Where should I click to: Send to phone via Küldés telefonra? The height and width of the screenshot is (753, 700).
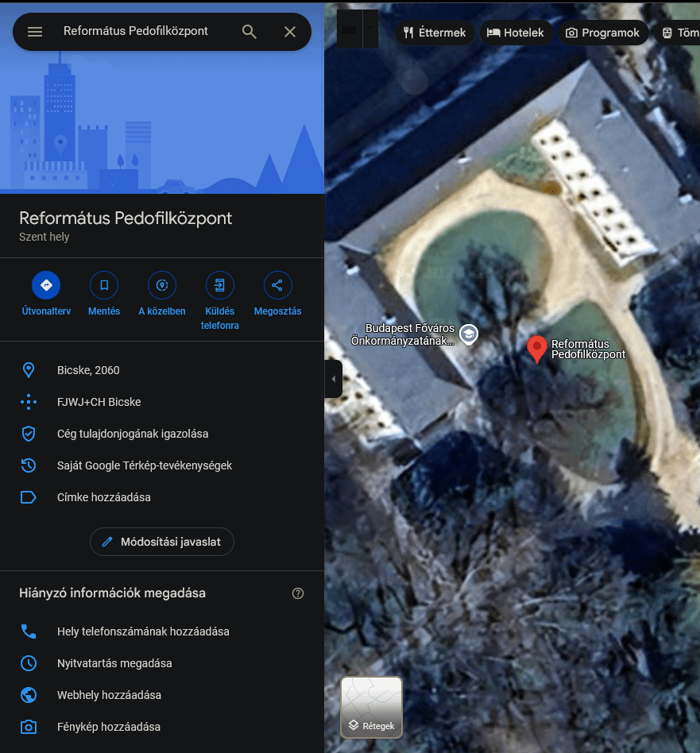tap(219, 285)
